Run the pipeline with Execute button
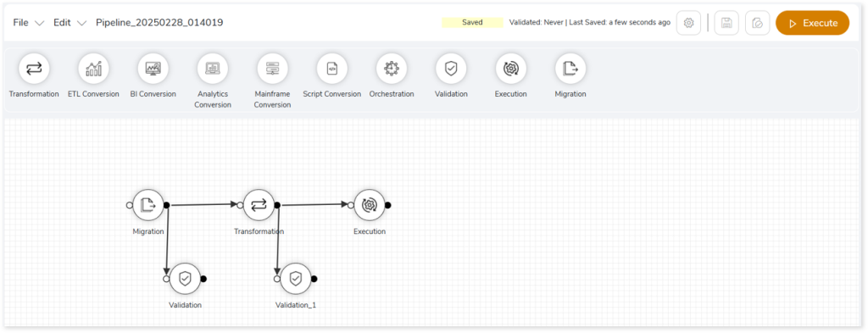Viewport: 868px width, 333px height. tap(813, 23)
